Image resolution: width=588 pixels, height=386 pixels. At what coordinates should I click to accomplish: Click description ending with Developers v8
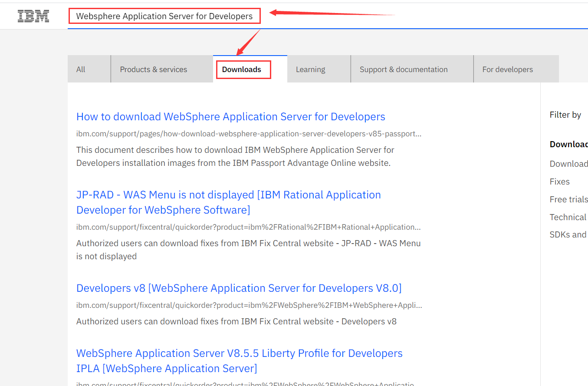tap(237, 321)
